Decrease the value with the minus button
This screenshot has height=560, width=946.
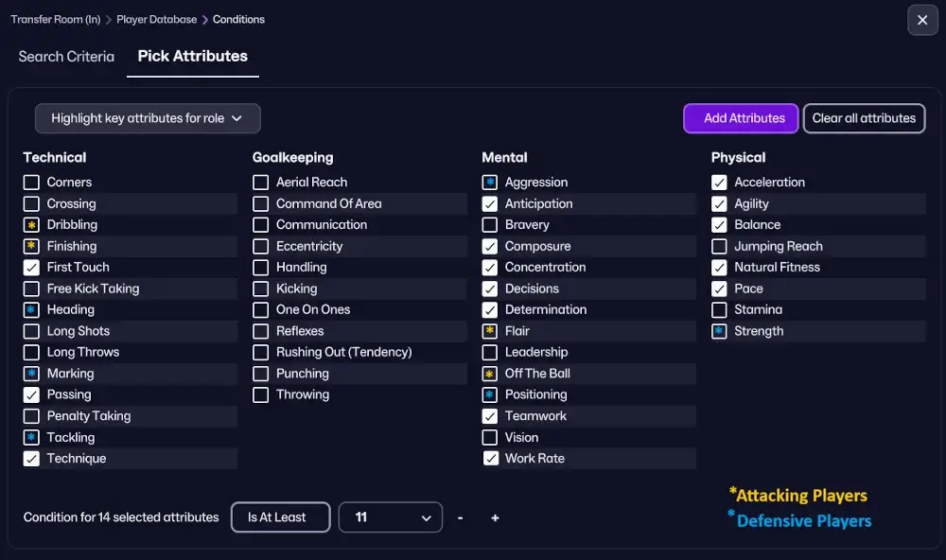click(461, 517)
